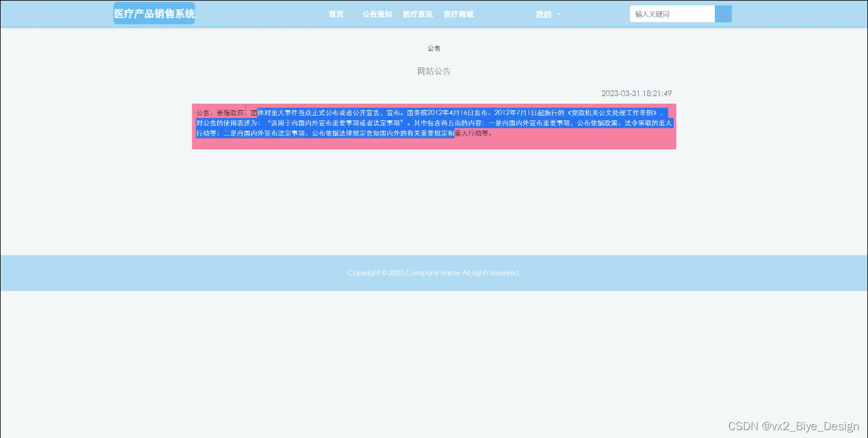Click the 公告 breadcrumb text
This screenshot has height=438, width=868.
pos(434,48)
